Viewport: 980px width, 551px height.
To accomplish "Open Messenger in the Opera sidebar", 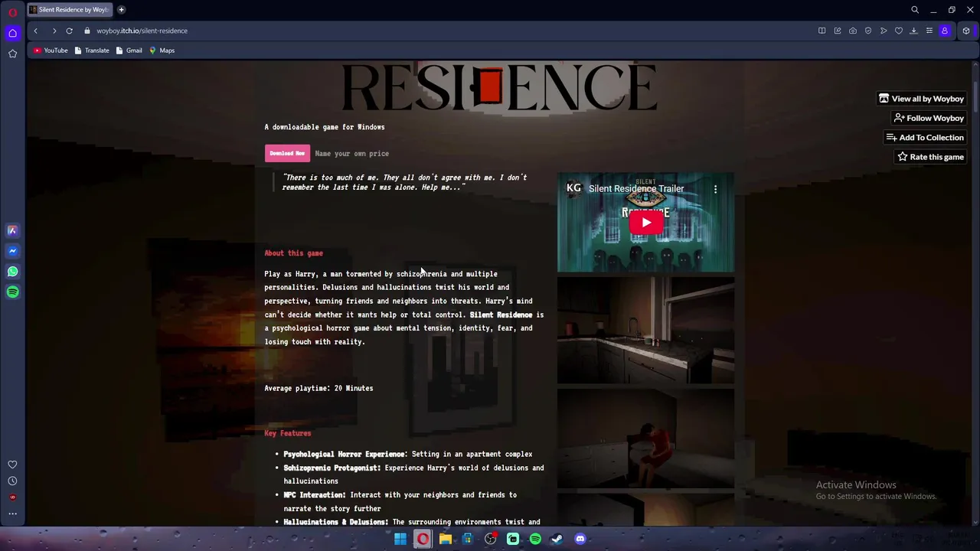I will [x=12, y=251].
